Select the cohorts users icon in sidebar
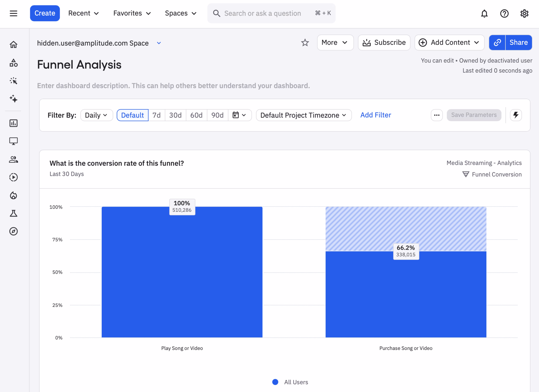The image size is (539, 392). 14,159
